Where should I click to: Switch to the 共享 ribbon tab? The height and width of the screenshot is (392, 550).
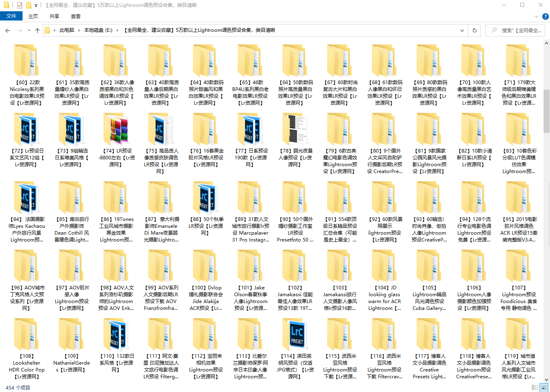tap(54, 16)
